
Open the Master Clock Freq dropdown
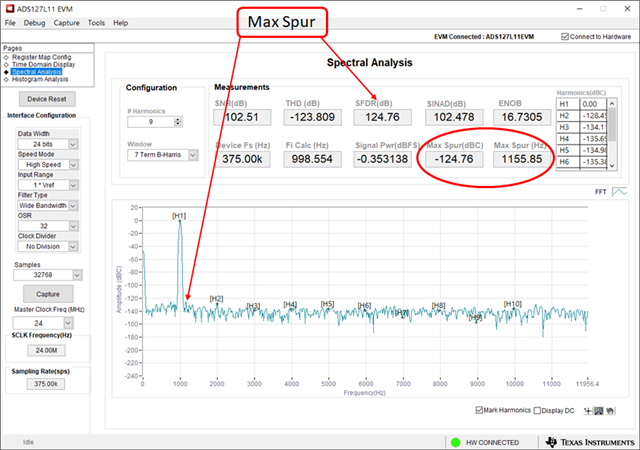[68, 323]
